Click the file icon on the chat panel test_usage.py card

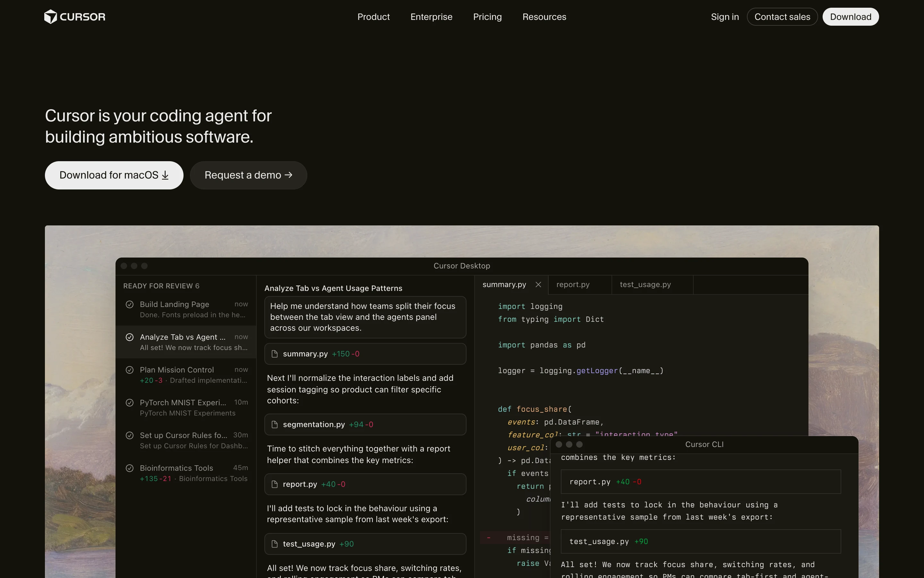click(x=275, y=544)
